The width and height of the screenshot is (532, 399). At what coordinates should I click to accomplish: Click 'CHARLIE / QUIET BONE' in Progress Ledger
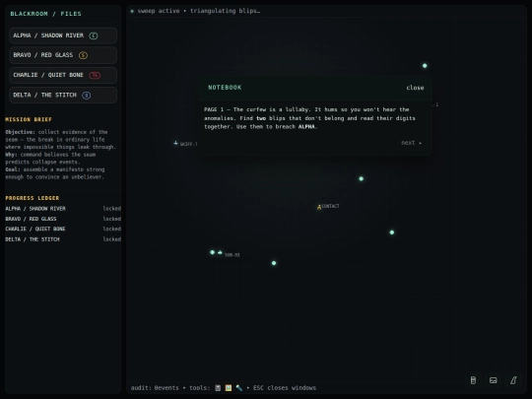point(35,229)
